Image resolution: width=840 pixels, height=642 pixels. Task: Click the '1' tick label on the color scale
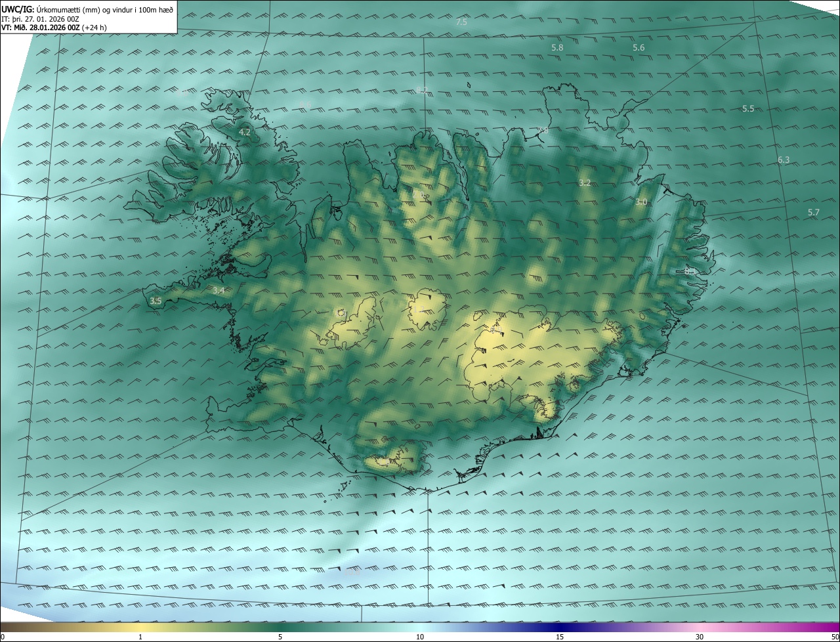(140, 637)
